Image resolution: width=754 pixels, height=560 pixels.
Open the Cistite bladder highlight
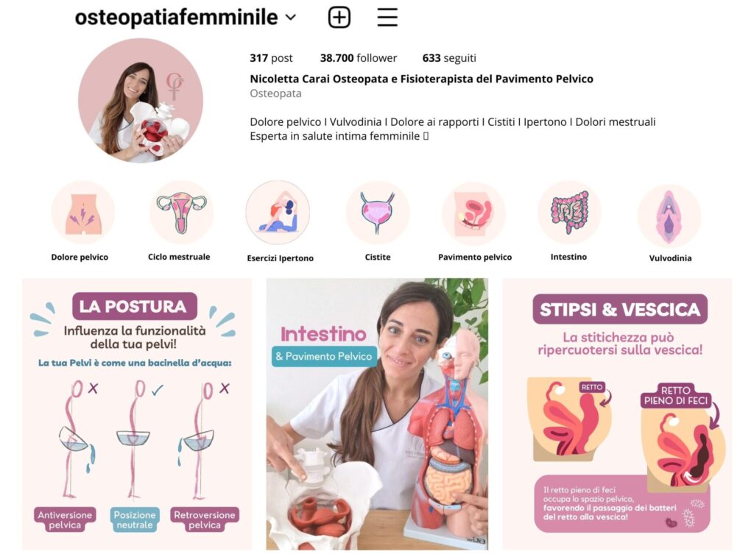click(x=378, y=213)
